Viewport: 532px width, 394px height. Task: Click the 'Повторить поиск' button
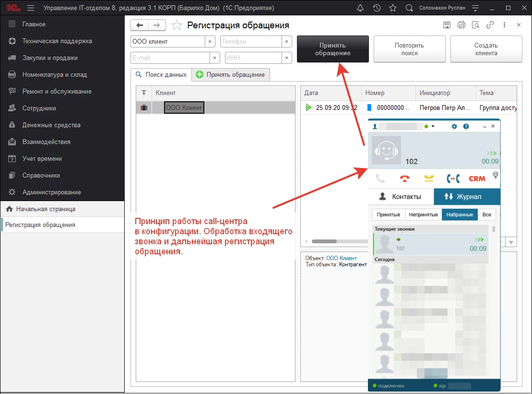[409, 49]
